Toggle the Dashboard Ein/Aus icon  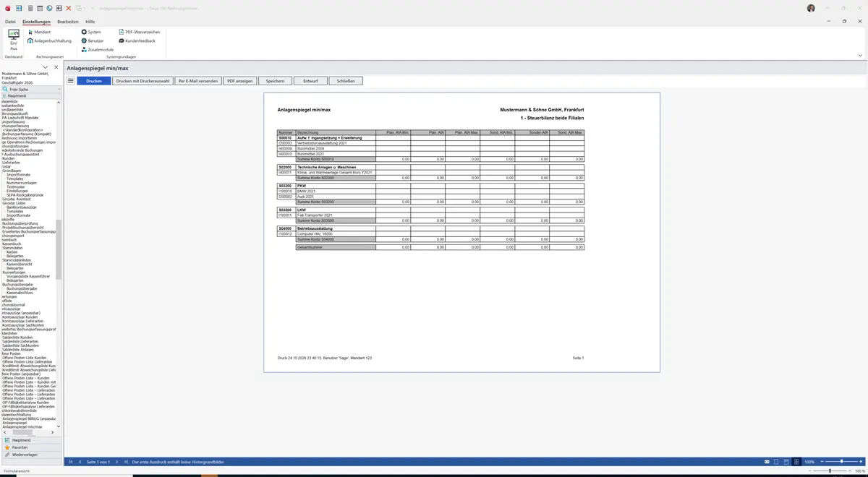tap(14, 39)
